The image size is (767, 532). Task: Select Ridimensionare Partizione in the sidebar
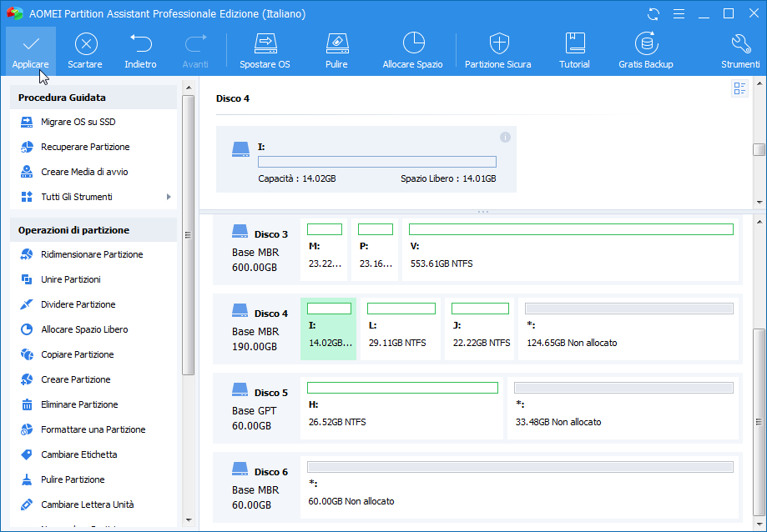coord(92,254)
